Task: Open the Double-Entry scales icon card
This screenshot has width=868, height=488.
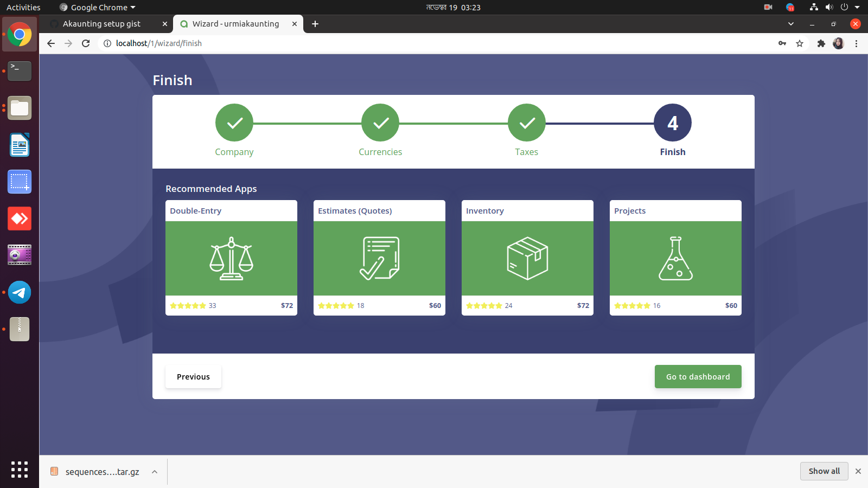Action: pyautogui.click(x=231, y=258)
